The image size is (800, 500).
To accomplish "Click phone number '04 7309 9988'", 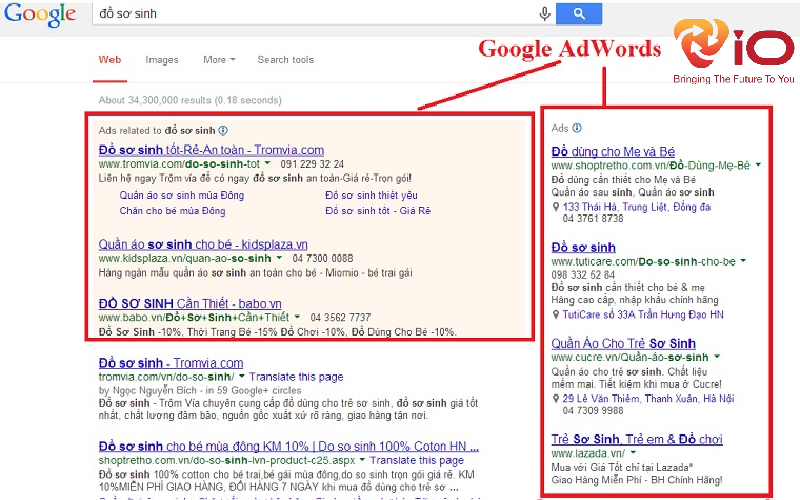I will point(593,410).
